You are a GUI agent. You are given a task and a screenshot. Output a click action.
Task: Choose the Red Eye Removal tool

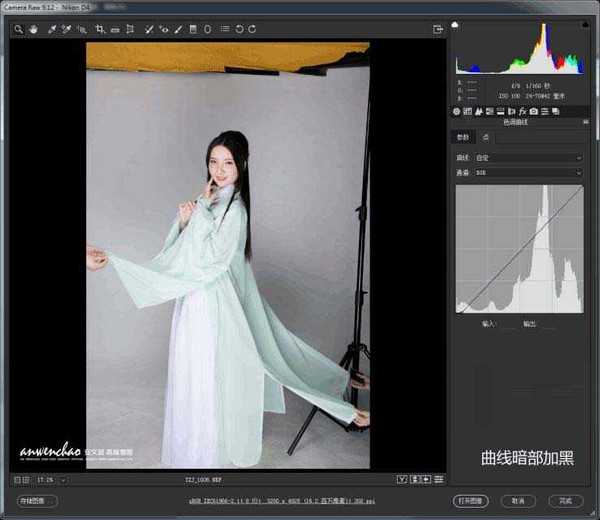[164, 29]
